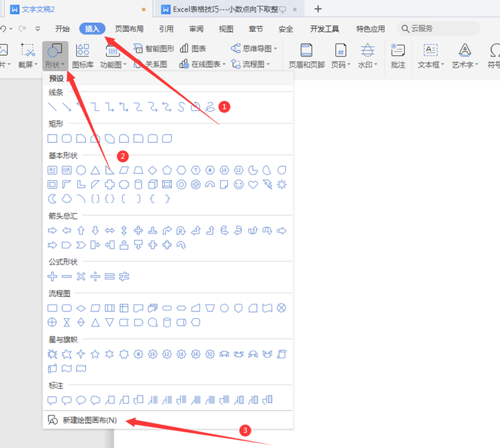Click 新建绘图画布(N) new drawing canvas
Image resolution: width=500 pixels, height=448 pixels.
tap(90, 420)
